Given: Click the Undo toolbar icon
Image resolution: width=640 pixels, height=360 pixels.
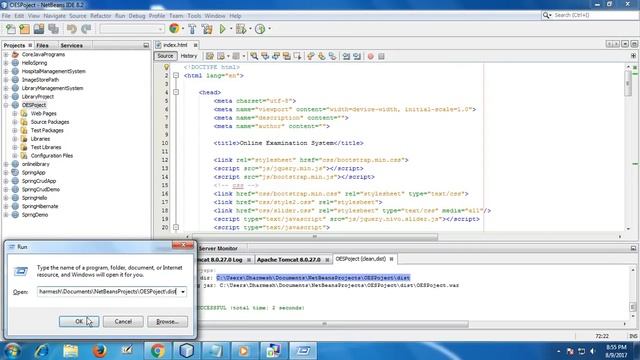Looking at the screenshot, I should [x=72, y=29].
